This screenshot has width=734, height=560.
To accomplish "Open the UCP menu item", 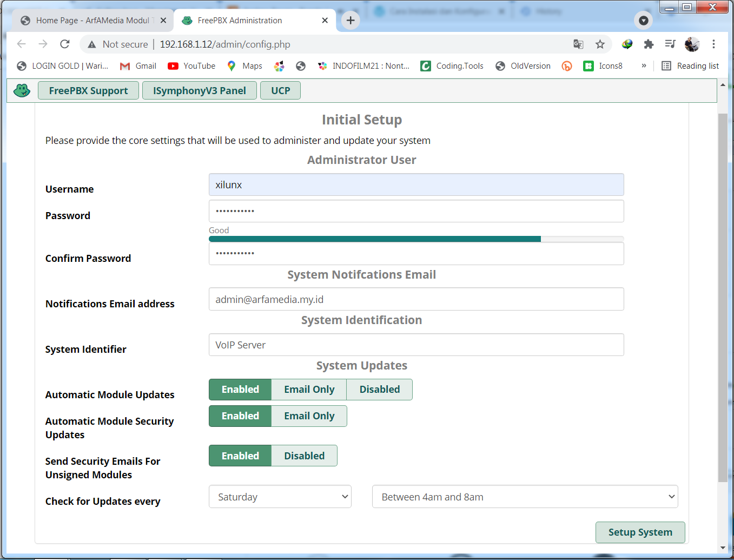I will (x=280, y=90).
